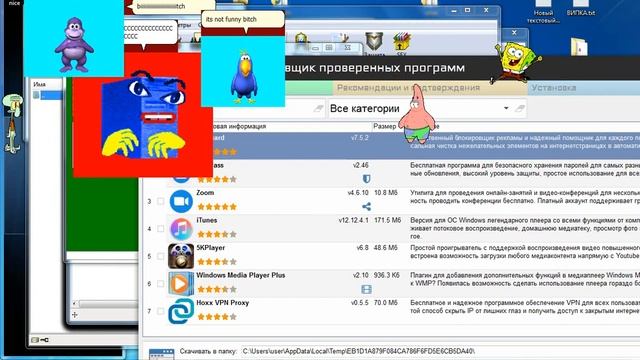This screenshot has height=360, width=640.
Task: Click the eraser icon in the left search field
Action: [x=318, y=109]
